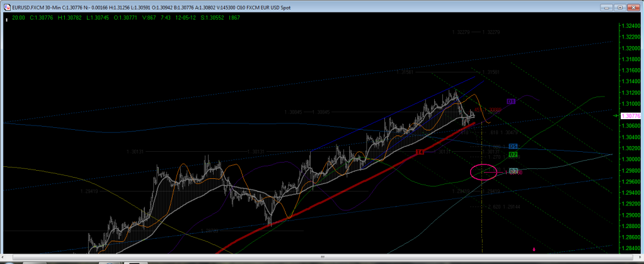
Task: Click the right arrow of horizontal scrollbar
Action: (640, 258)
